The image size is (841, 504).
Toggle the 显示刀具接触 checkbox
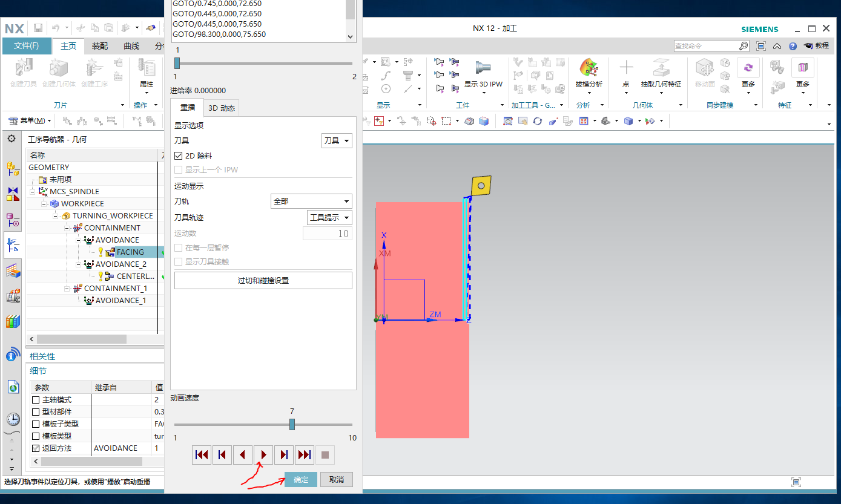click(179, 261)
